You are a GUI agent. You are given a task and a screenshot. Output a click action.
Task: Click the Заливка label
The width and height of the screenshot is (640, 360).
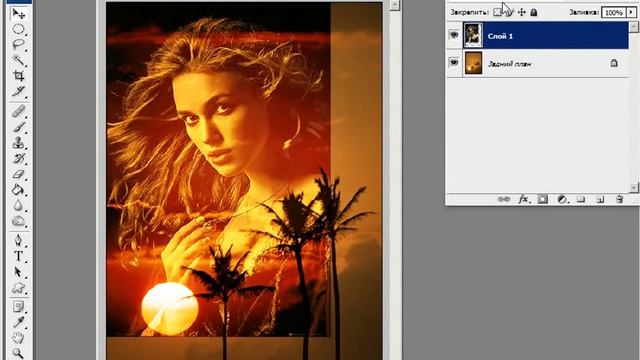(x=584, y=13)
